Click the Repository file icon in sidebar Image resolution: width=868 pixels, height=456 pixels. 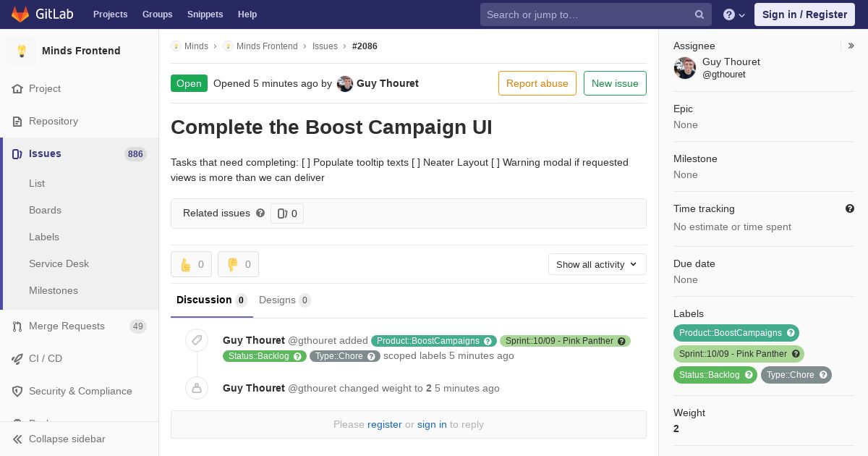[17, 121]
